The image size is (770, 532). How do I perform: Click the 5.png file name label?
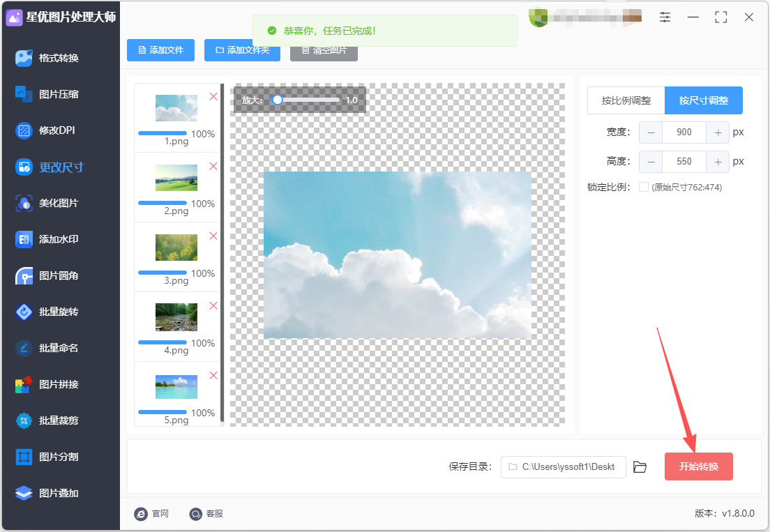176,420
